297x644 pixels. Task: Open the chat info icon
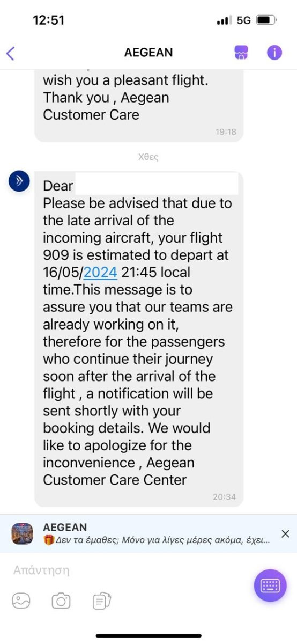tap(274, 53)
